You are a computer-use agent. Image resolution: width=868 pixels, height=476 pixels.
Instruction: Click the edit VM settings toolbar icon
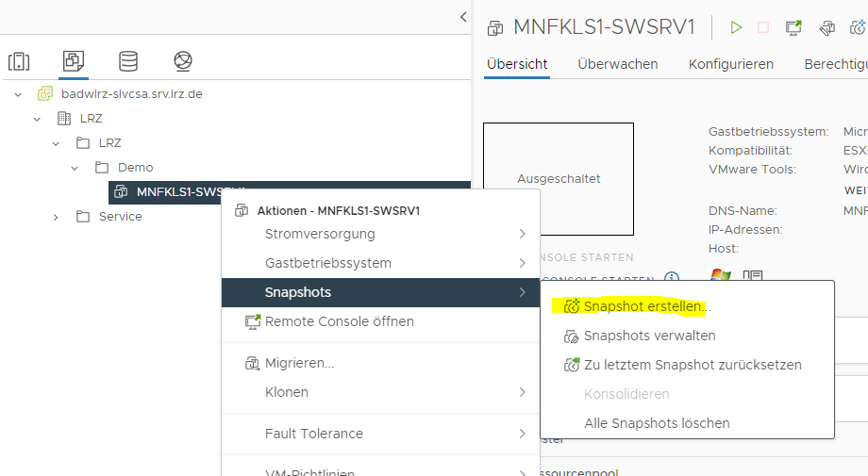[827, 27]
